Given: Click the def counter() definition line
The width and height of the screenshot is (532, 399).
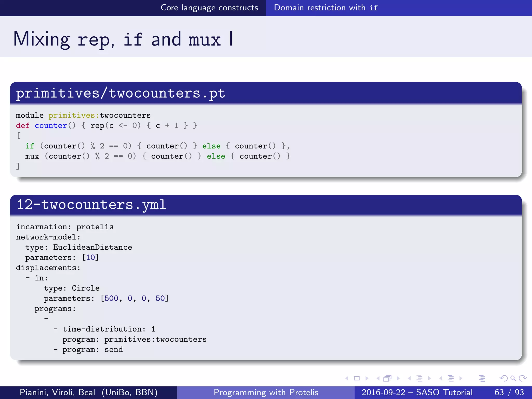Looking at the screenshot, I should [107, 126].
